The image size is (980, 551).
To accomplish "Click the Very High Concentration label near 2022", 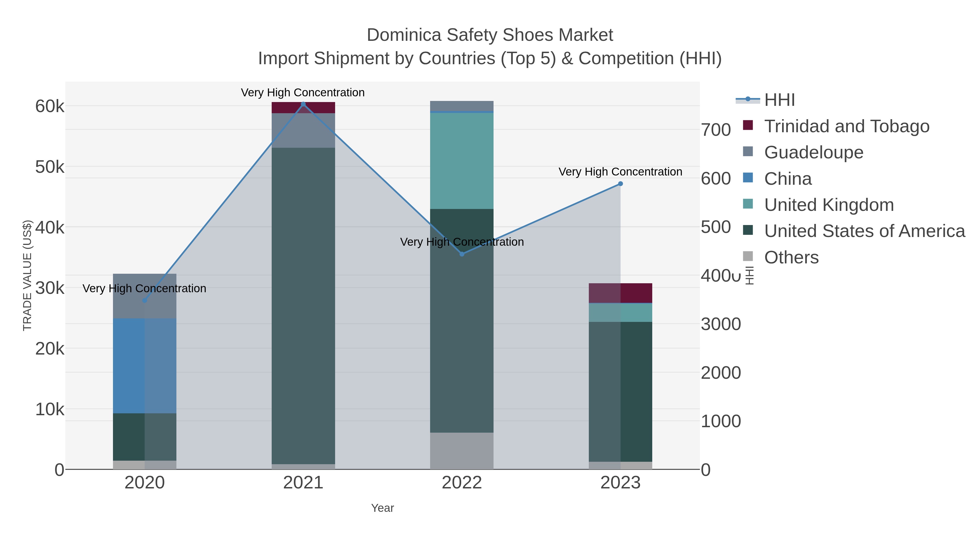I will coord(462,242).
